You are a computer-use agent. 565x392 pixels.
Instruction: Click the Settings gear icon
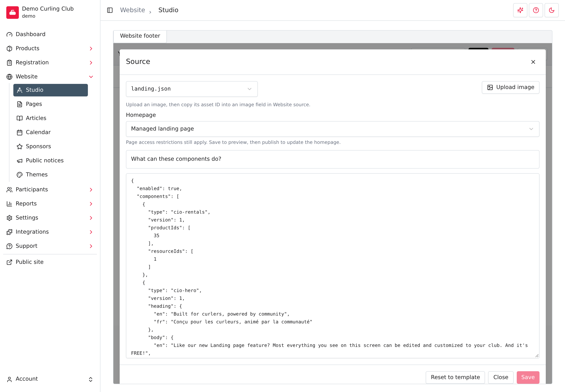pos(9,218)
